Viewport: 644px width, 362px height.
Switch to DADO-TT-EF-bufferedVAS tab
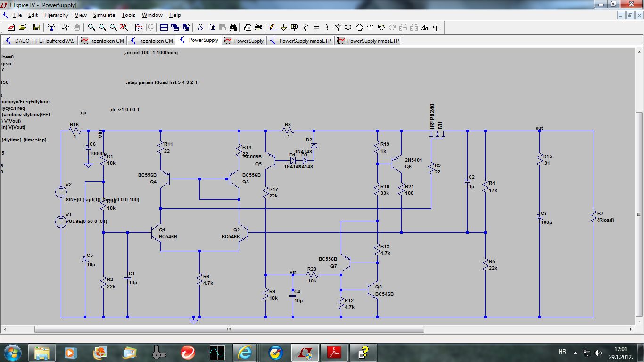[x=40, y=41]
